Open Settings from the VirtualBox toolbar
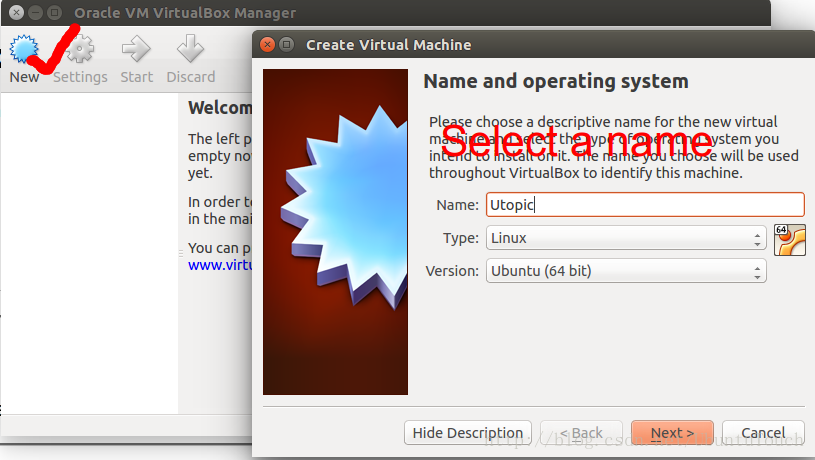Viewport: 815px width, 460px height. 80,58
